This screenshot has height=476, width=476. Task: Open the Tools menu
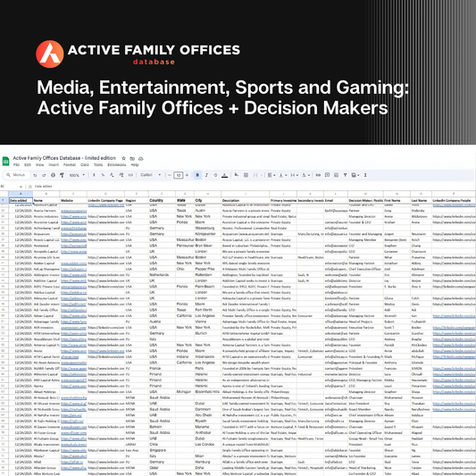[98, 165]
